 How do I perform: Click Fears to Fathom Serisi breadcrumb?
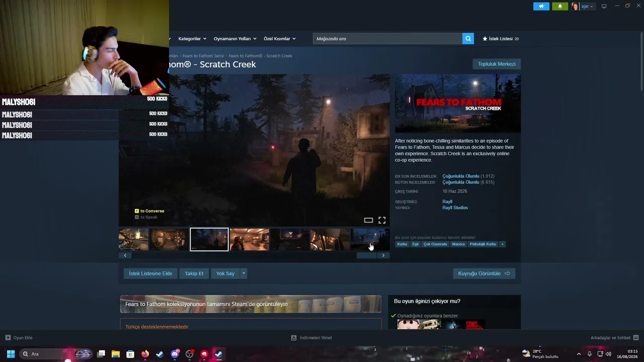click(x=203, y=56)
